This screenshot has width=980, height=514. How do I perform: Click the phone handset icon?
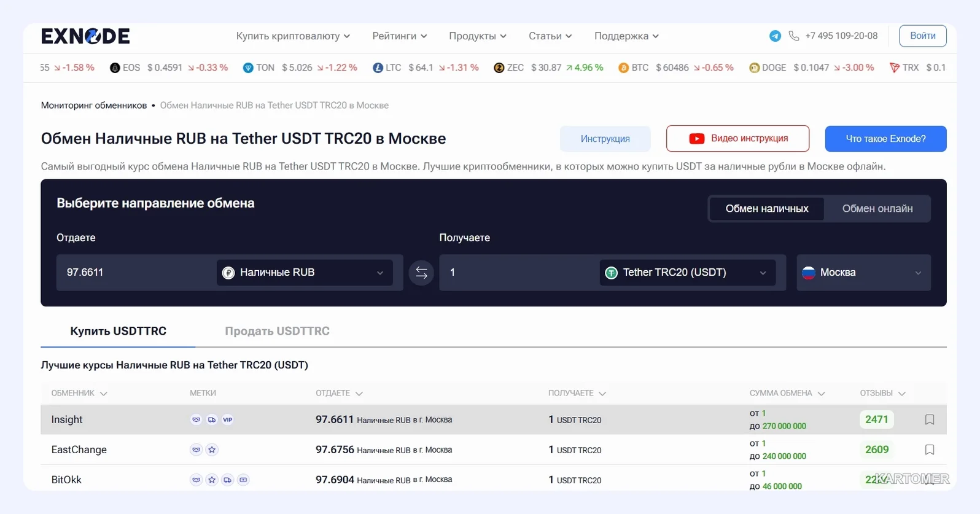click(x=794, y=36)
